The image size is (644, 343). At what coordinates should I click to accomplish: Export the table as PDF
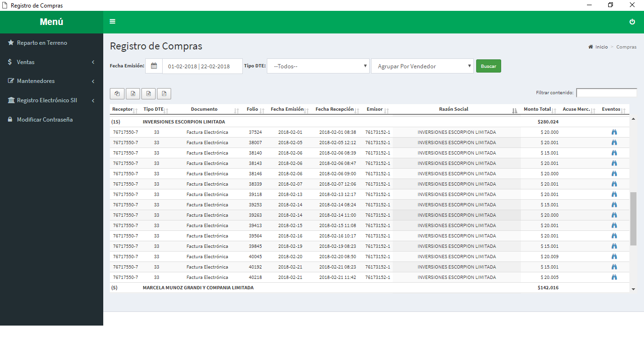[164, 94]
